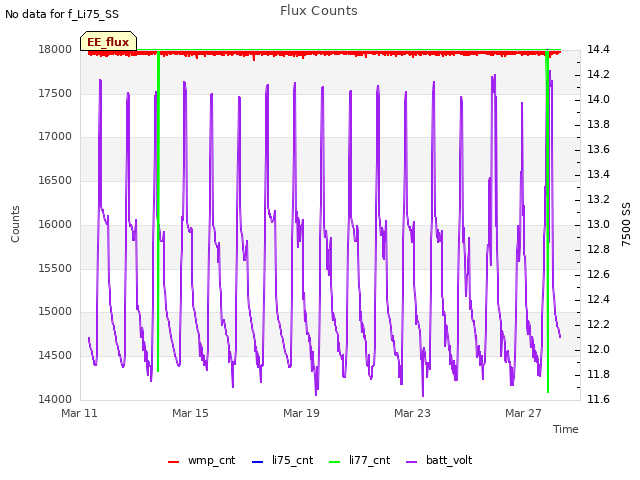
Task: Click the 11.6 right axis tick label
Action: (x=598, y=399)
